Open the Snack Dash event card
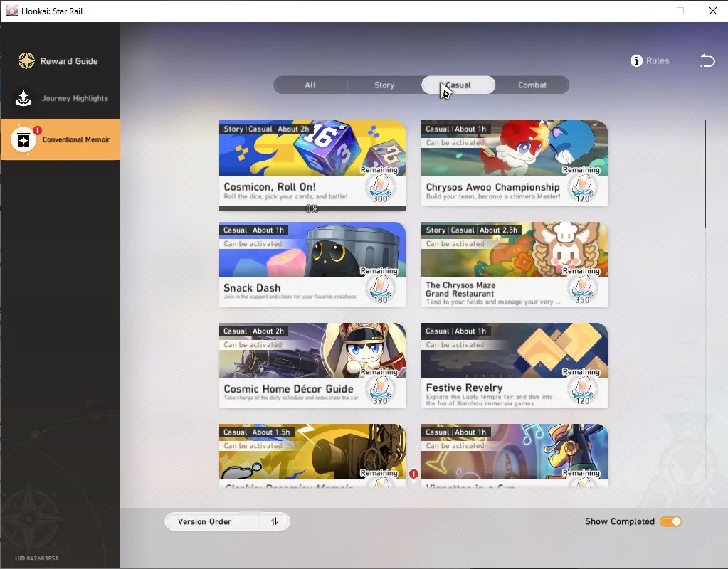 (312, 264)
